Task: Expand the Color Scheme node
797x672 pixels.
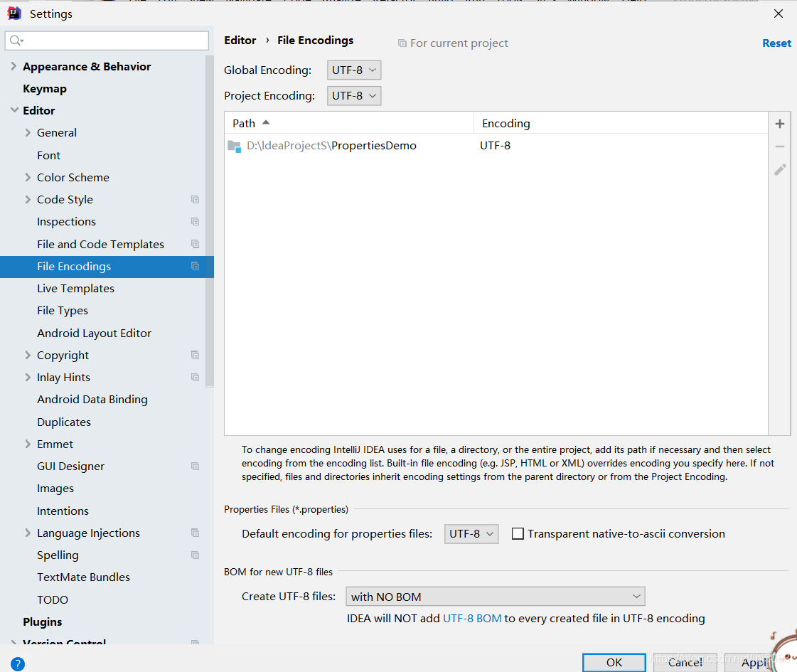Action: [28, 177]
